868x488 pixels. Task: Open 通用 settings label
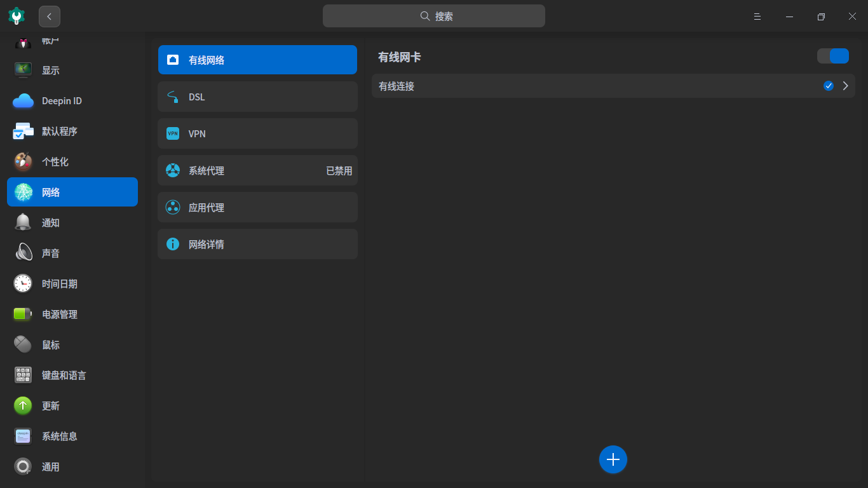pos(51,467)
